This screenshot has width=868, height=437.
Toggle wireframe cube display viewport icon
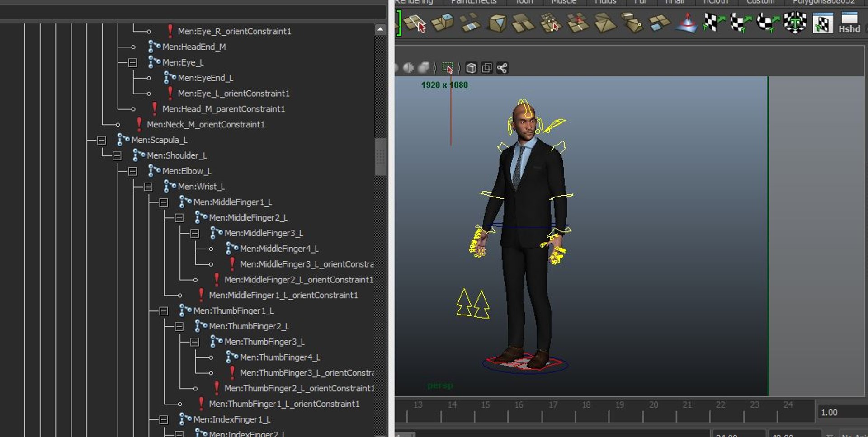pyautogui.click(x=471, y=68)
